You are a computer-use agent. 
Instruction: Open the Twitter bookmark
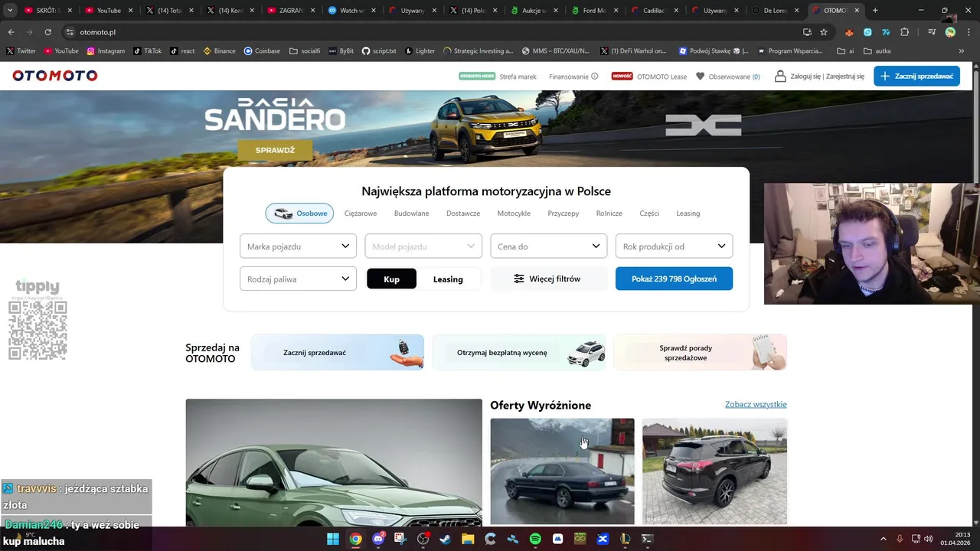(x=21, y=51)
